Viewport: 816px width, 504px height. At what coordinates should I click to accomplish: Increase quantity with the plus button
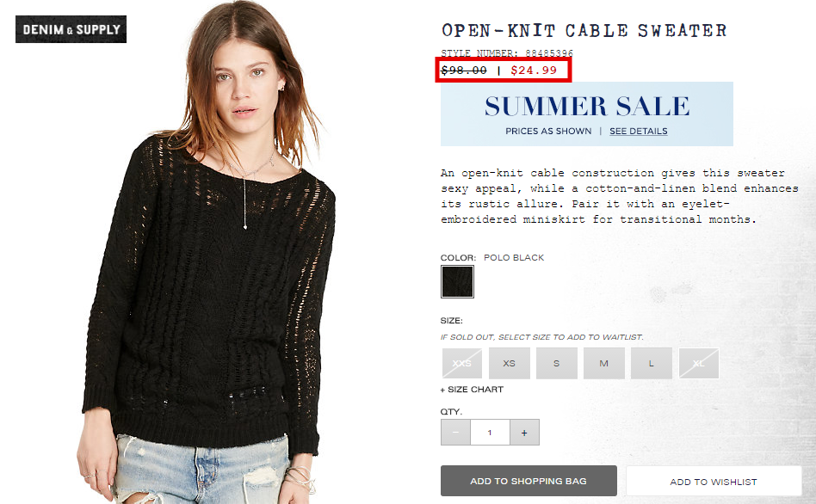tap(524, 433)
